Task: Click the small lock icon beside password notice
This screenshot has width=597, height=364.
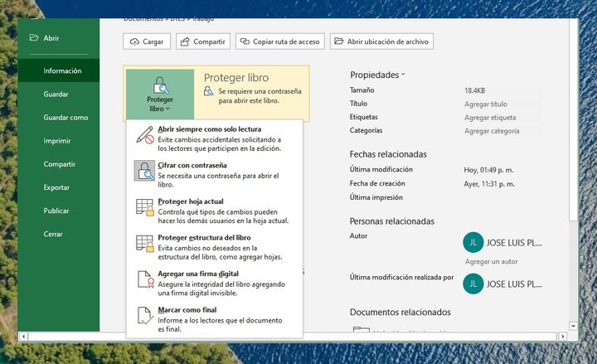Action: [x=208, y=91]
